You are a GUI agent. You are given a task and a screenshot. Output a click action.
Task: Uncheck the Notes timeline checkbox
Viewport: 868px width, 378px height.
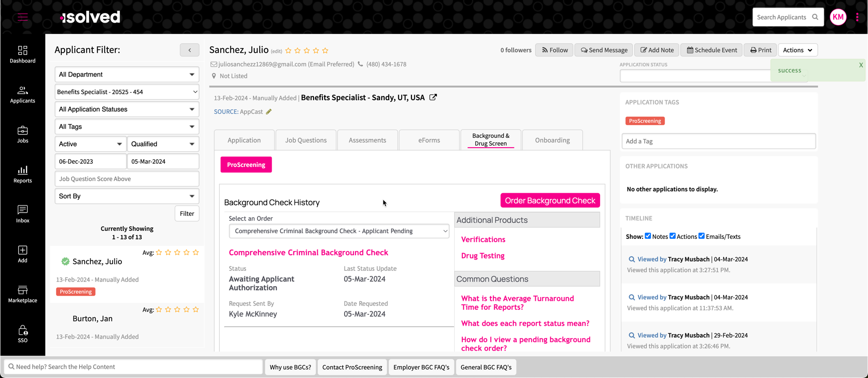tap(648, 236)
